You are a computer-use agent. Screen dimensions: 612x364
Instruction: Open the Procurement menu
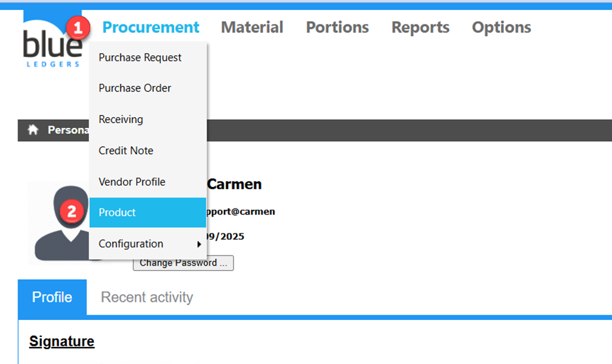click(151, 28)
